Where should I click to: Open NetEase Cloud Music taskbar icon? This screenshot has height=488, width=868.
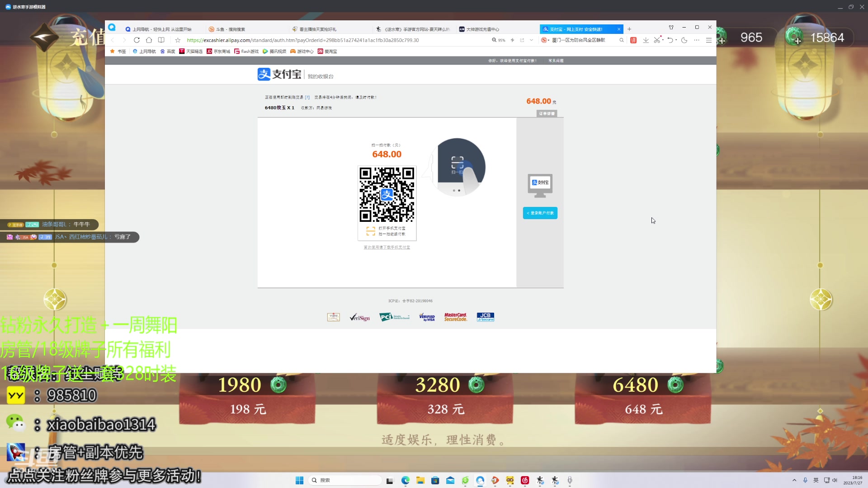click(525, 480)
